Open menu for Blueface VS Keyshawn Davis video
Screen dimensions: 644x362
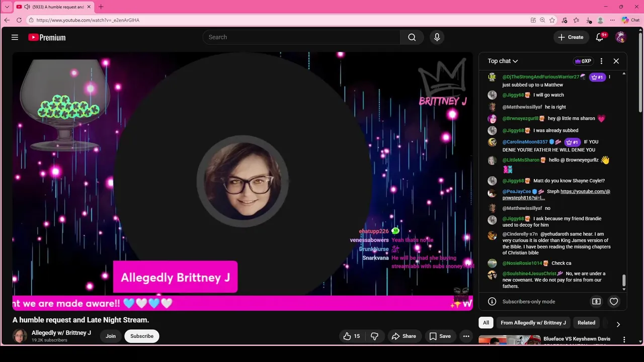point(624,340)
